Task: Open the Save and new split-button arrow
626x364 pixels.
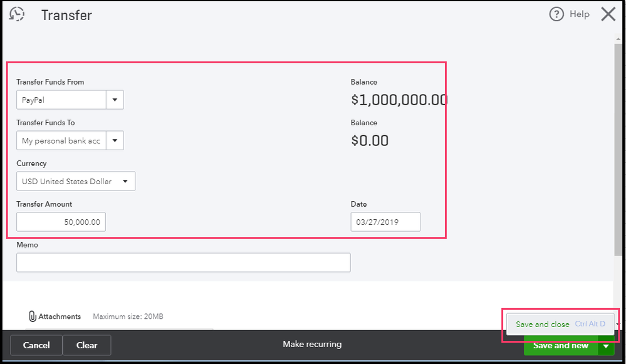Action: click(x=606, y=345)
